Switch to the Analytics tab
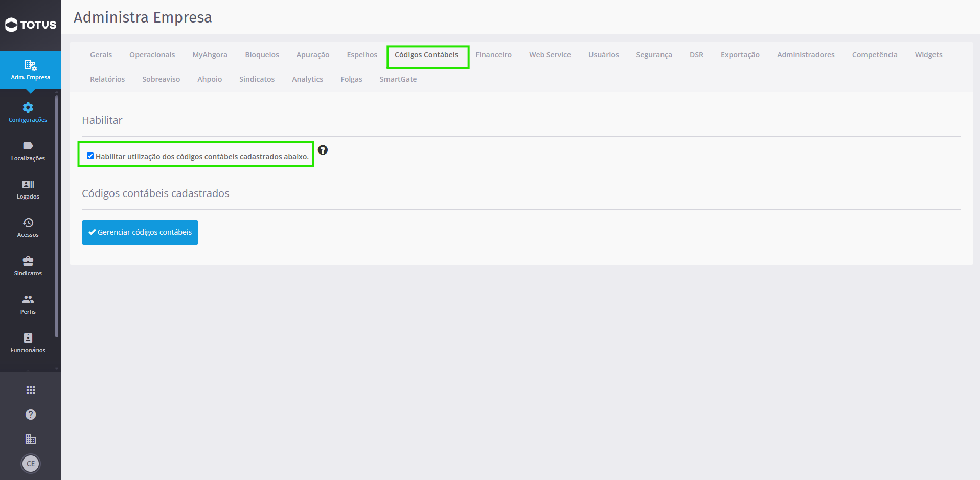 click(x=307, y=79)
